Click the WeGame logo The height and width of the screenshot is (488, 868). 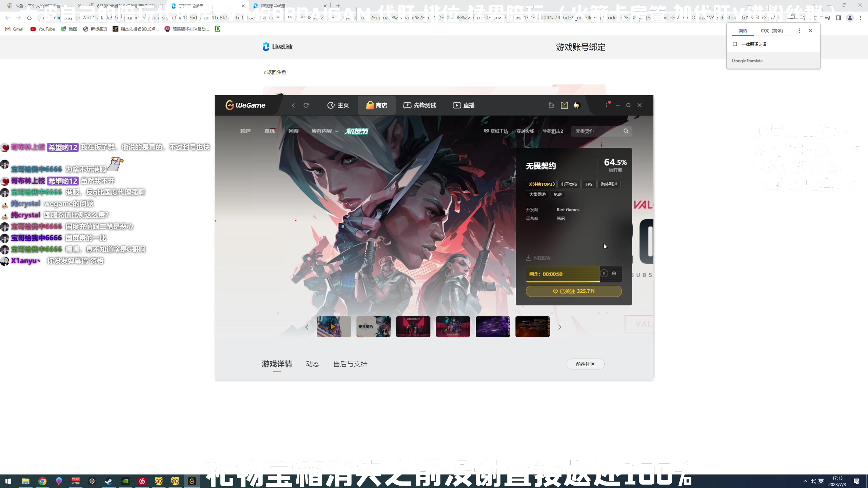pos(245,105)
